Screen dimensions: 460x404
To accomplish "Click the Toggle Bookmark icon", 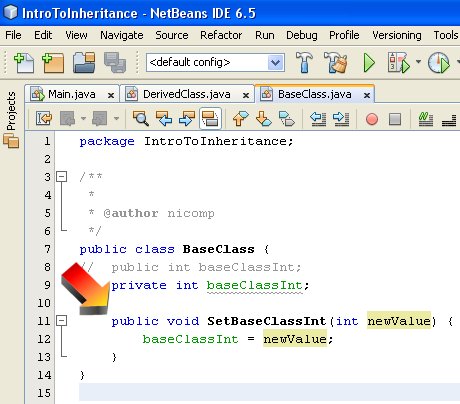I will tap(287, 118).
